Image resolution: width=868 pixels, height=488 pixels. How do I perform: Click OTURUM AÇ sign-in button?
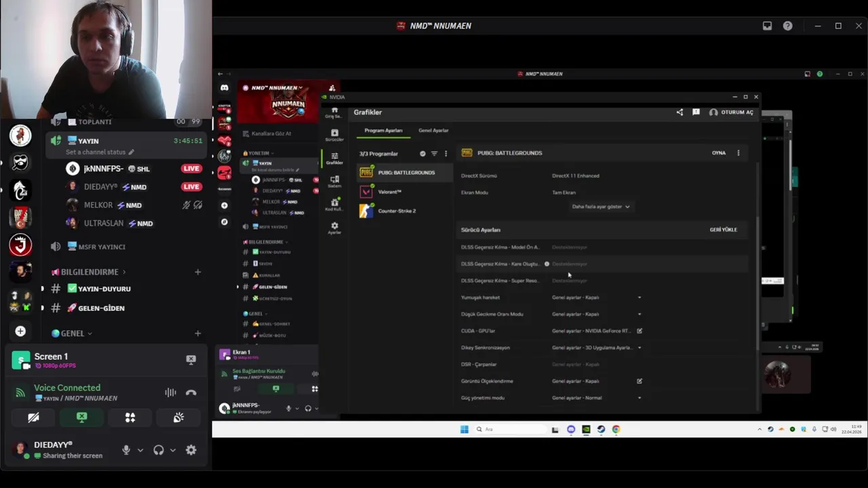732,112
